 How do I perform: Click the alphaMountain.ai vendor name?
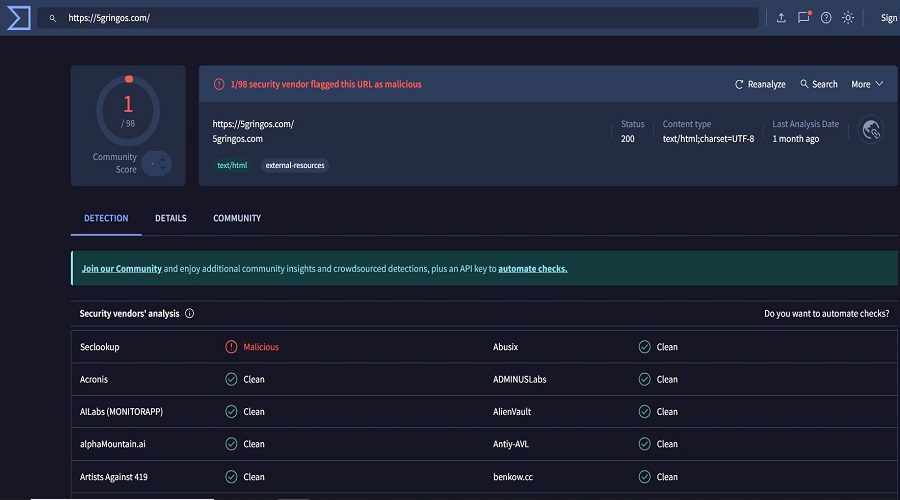click(x=112, y=444)
